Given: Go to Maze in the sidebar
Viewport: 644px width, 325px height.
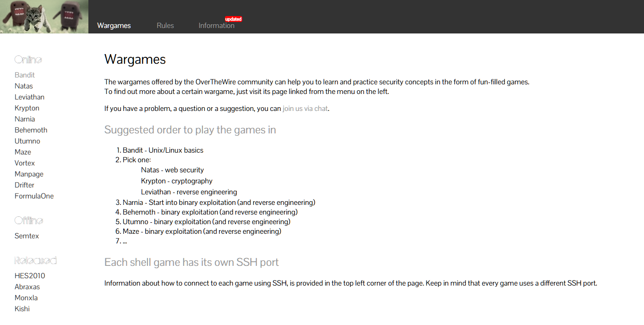Looking at the screenshot, I should pyautogui.click(x=23, y=152).
